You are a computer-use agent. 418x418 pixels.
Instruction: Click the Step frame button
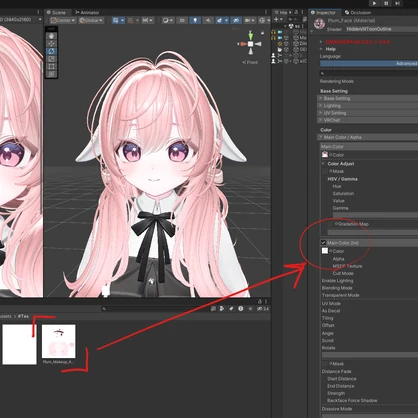(x=397, y=3)
